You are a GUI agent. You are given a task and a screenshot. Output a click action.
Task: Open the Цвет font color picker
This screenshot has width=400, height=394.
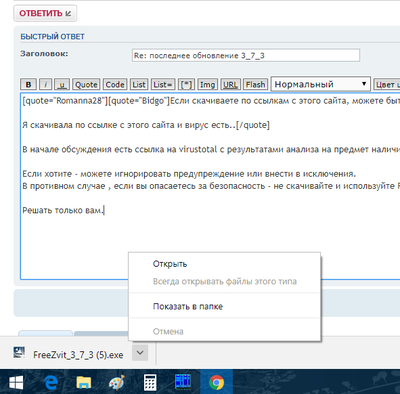[x=387, y=84]
